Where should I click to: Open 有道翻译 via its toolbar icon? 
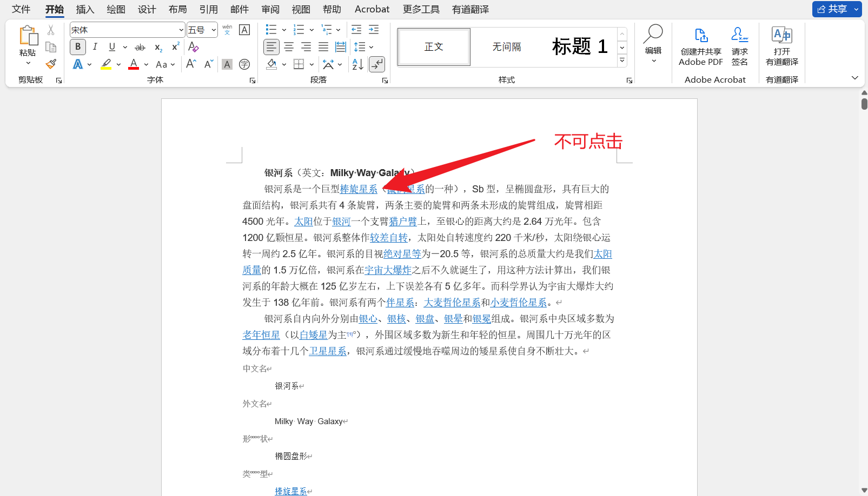[781, 35]
